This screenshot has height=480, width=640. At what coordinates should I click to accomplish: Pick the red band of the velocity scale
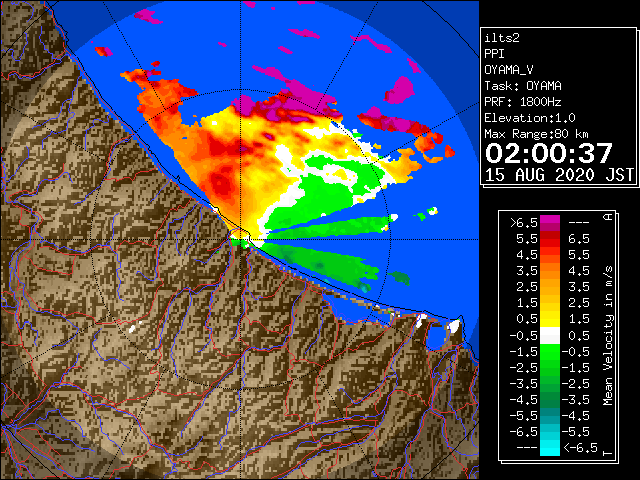point(550,239)
